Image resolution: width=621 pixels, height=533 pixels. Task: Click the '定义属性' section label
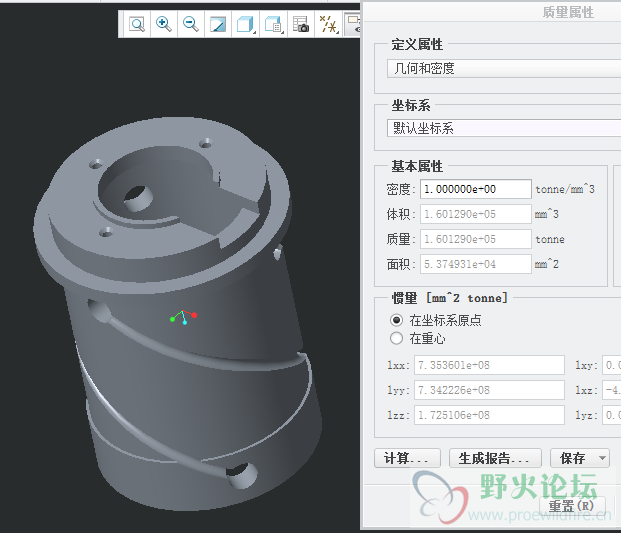[417, 44]
